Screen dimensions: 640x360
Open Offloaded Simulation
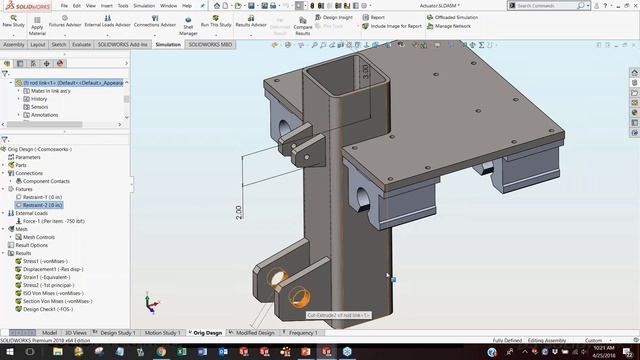point(452,18)
